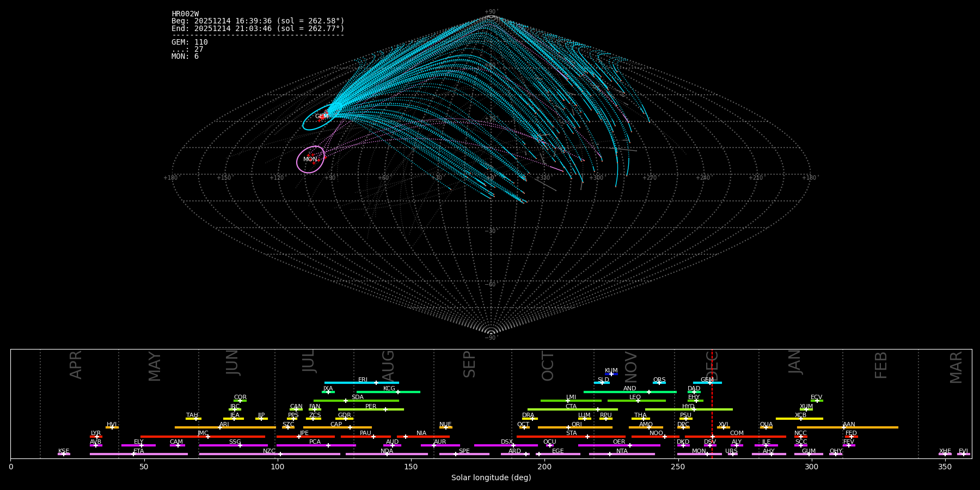Select the LYR shower label

coord(96,433)
